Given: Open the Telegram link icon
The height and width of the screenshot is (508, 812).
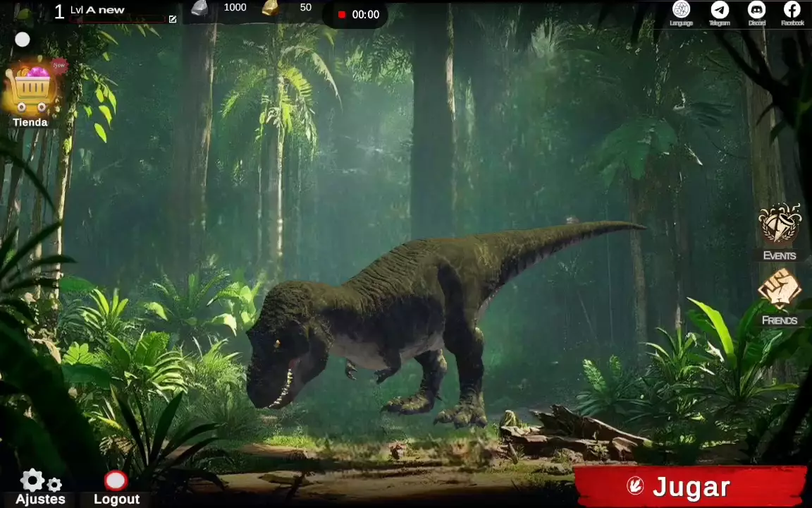Looking at the screenshot, I should coord(719,9).
